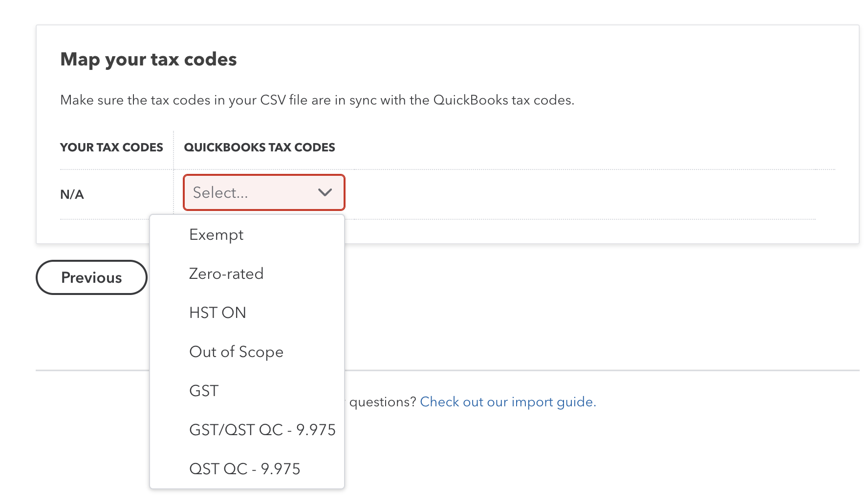Select the "HST ON" option
Image resolution: width=868 pixels, height=504 pixels.
pyautogui.click(x=217, y=313)
